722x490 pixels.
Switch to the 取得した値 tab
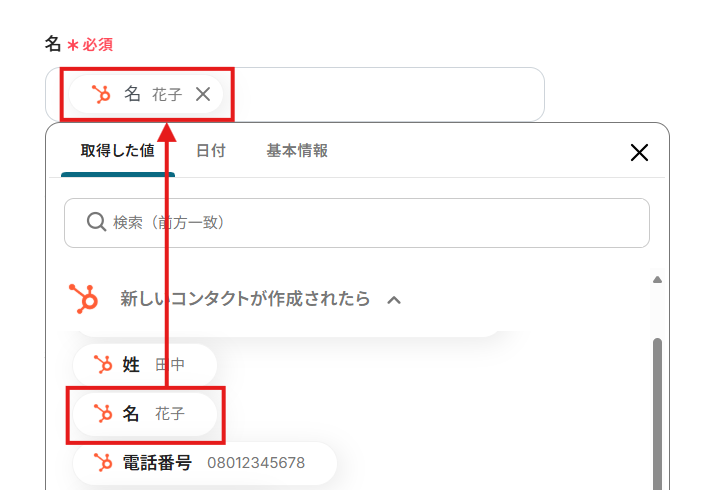point(117,151)
